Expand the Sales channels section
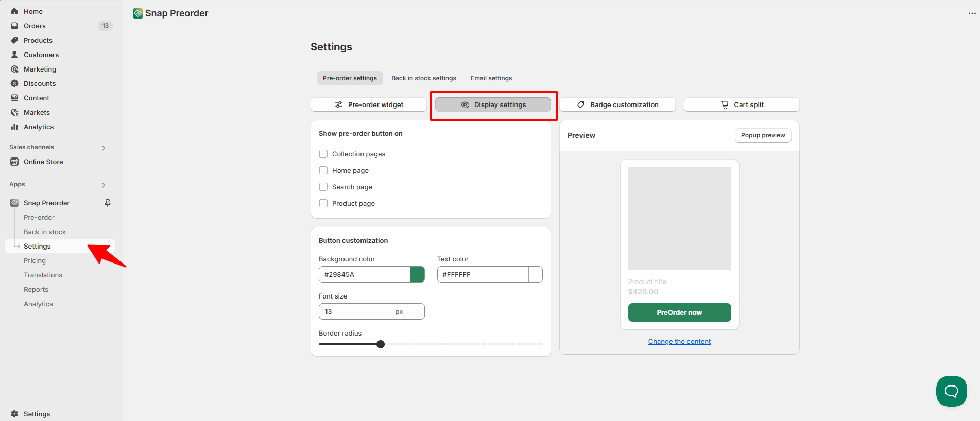 [x=104, y=148]
